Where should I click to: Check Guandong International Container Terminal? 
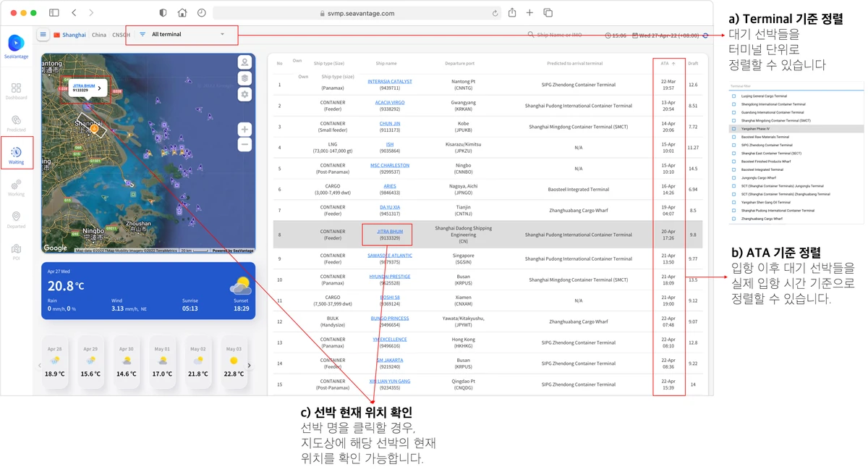click(x=734, y=112)
